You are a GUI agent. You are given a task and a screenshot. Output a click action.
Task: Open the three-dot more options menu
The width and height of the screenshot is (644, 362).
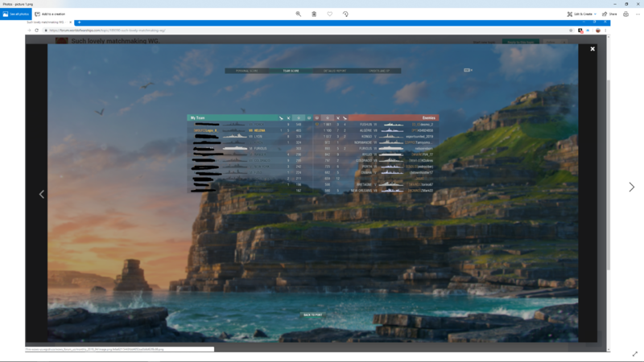[638, 14]
